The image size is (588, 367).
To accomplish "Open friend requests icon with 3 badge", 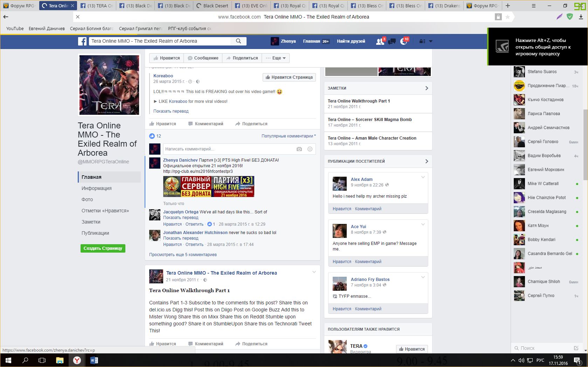I will [x=380, y=41].
